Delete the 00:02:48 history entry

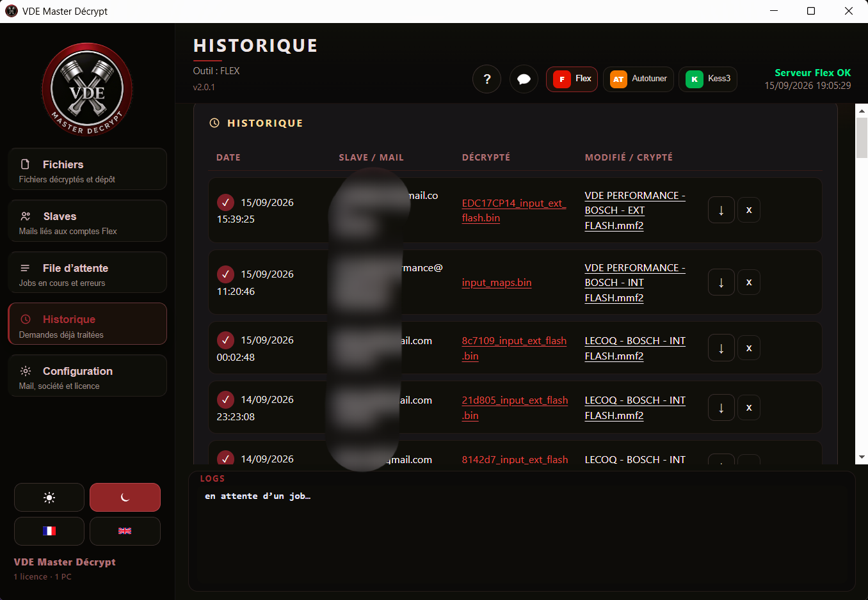[749, 348]
